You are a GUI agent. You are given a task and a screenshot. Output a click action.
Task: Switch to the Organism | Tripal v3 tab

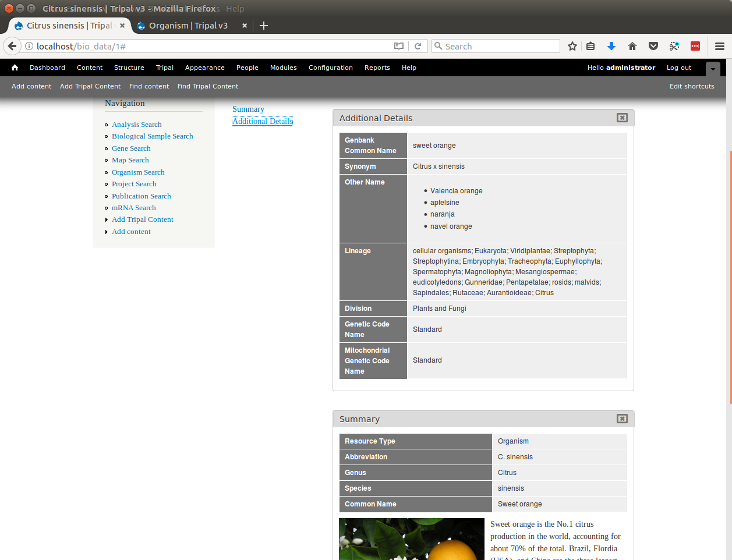pyautogui.click(x=188, y=26)
